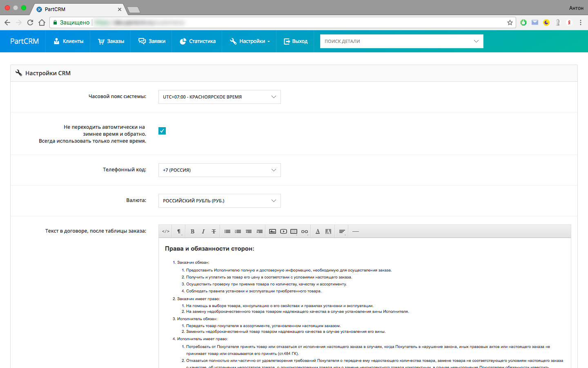Apply italic formatting in the editor
This screenshot has width=588, height=368.
click(203, 231)
